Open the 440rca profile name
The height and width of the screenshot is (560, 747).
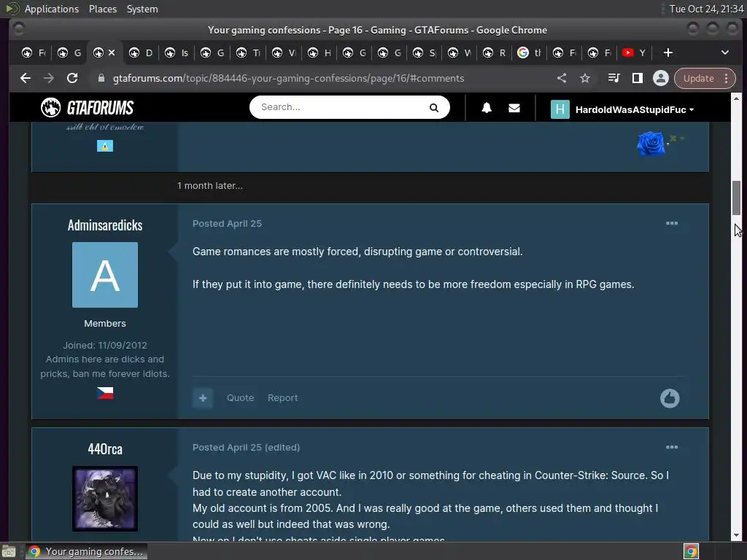pos(105,449)
